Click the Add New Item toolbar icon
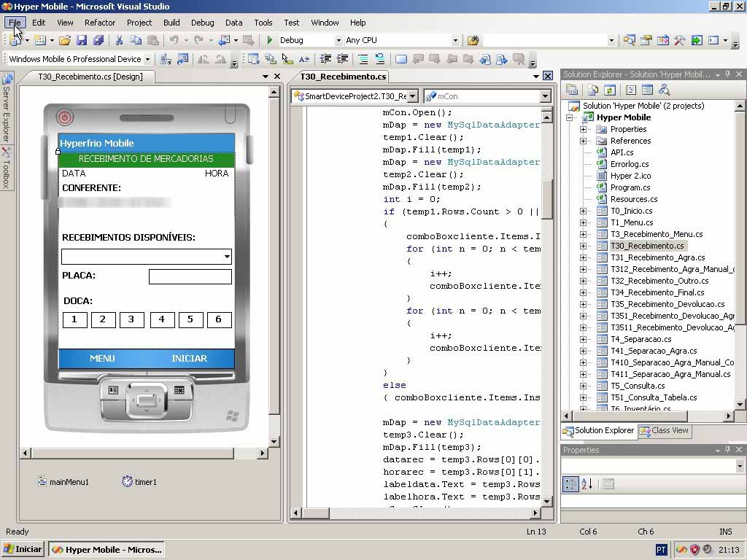This screenshot has width=747, height=560. point(40,41)
